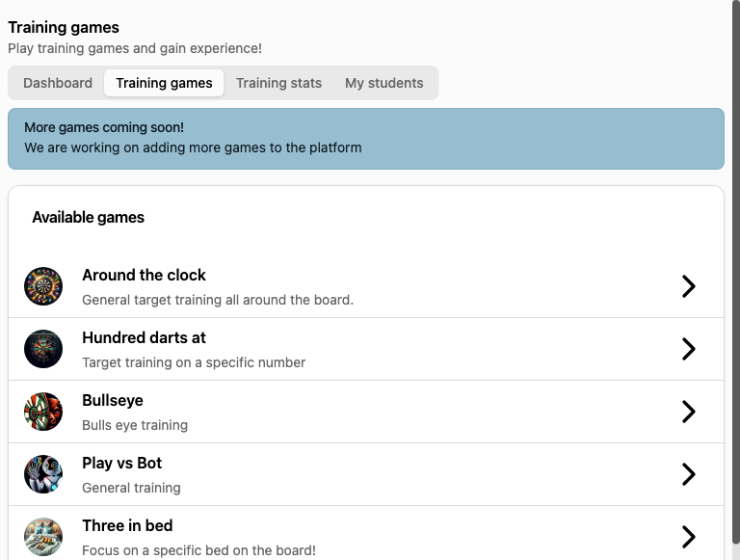Image resolution: width=740 pixels, height=560 pixels.
Task: Click the Bullseye game round icon
Action: tap(43, 412)
